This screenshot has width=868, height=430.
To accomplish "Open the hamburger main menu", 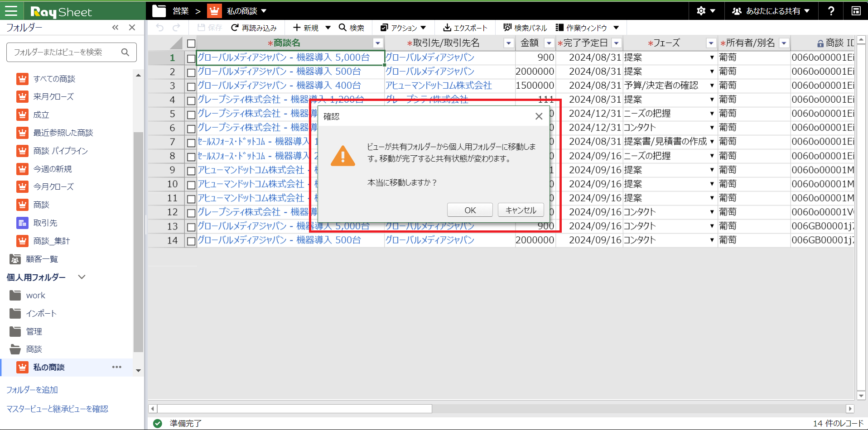I will click(x=11, y=11).
